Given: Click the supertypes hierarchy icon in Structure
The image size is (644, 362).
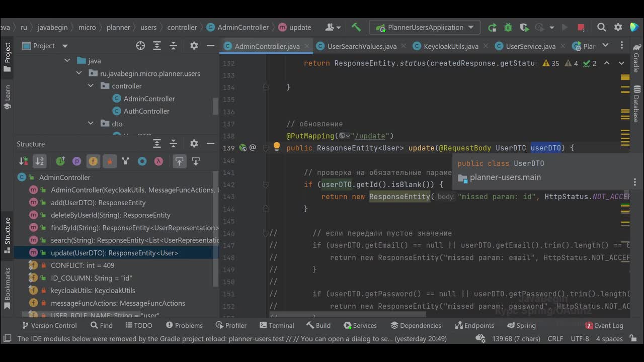Looking at the screenshot, I should click(125, 161).
